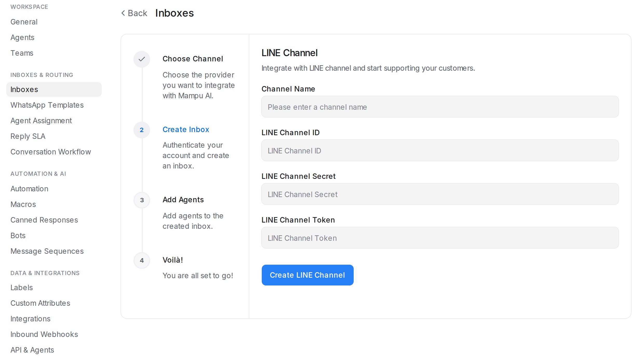
Task: Focus the Channel Name input field
Action: click(x=440, y=107)
